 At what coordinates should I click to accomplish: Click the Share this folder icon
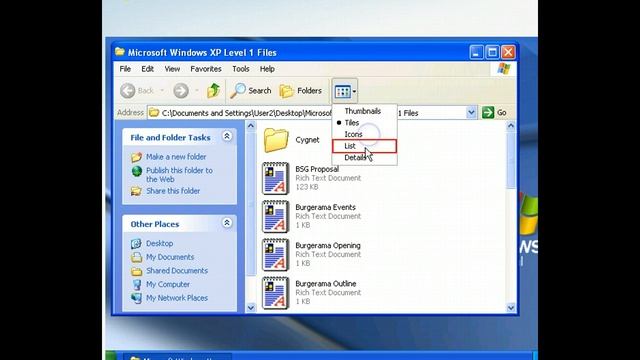136,191
